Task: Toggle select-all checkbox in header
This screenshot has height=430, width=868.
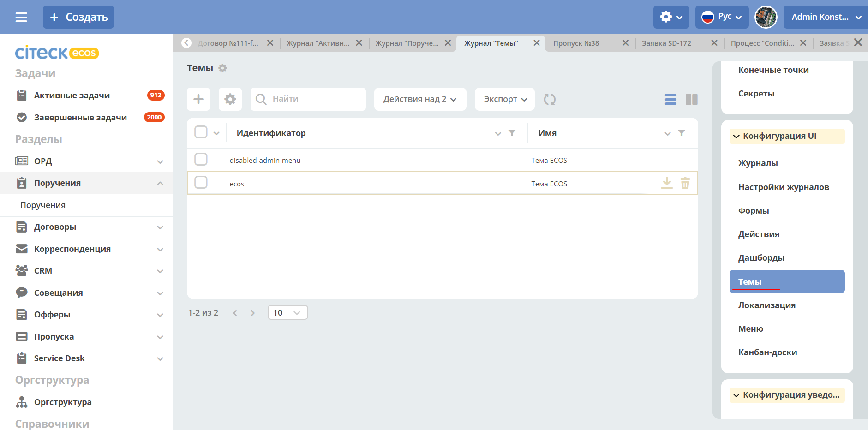Action: [x=201, y=132]
